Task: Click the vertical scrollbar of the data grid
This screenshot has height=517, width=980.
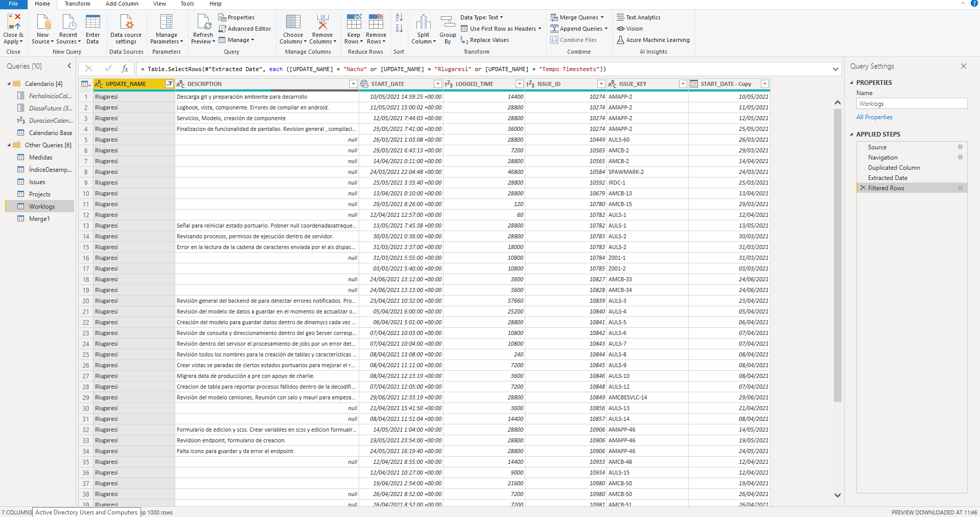Action: click(837, 256)
